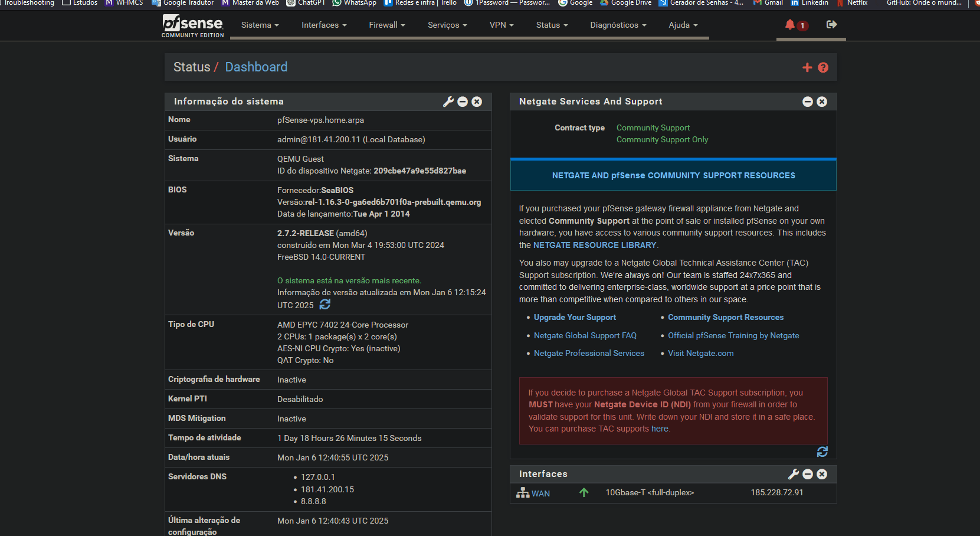This screenshot has height=536, width=980.
Task: Open Official pfSense Training by Netgate
Action: tap(733, 335)
